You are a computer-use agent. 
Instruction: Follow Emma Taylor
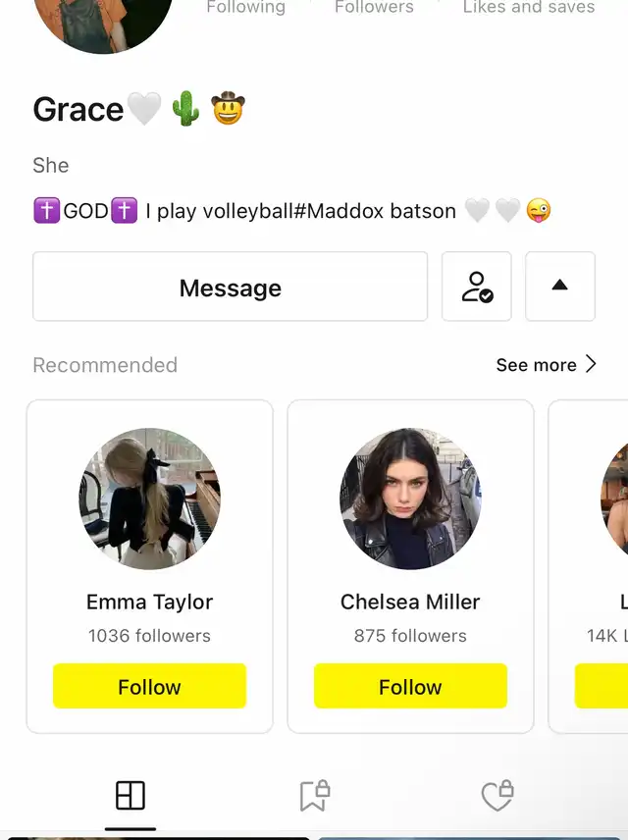coord(149,686)
